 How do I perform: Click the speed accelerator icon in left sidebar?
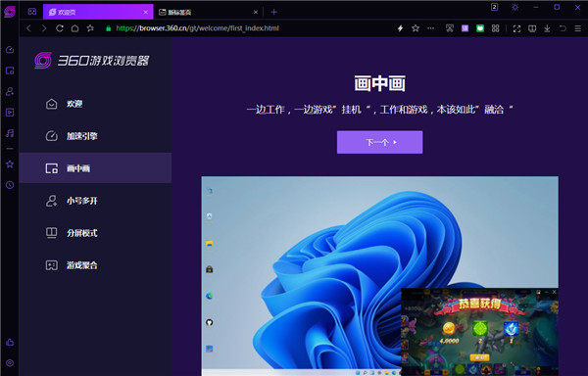point(10,50)
